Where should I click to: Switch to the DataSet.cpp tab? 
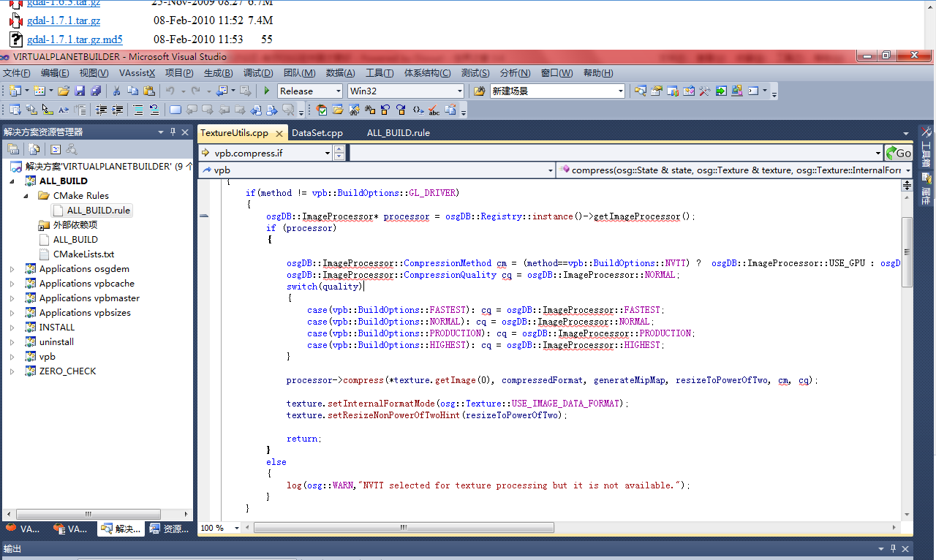pyautogui.click(x=317, y=132)
